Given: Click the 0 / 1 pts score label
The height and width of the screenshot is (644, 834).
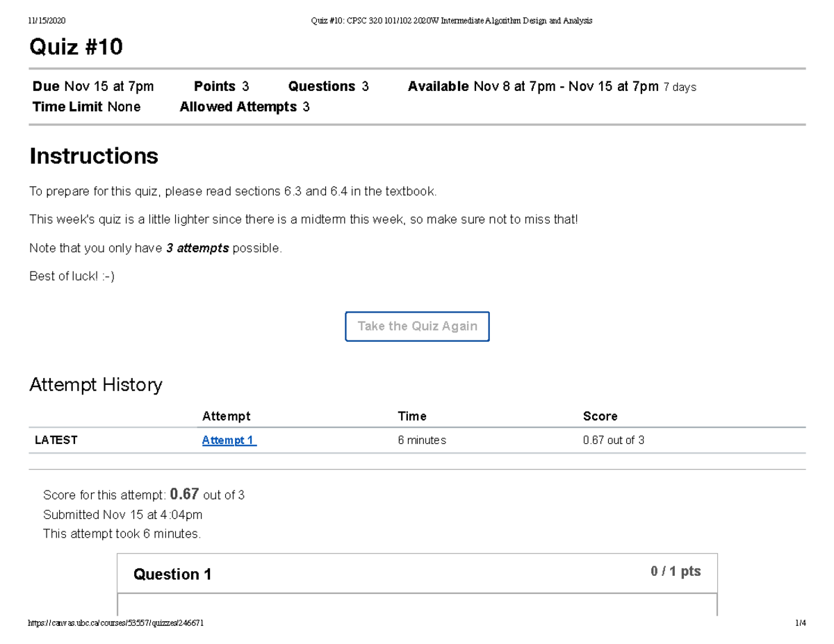Looking at the screenshot, I should click(x=675, y=572).
